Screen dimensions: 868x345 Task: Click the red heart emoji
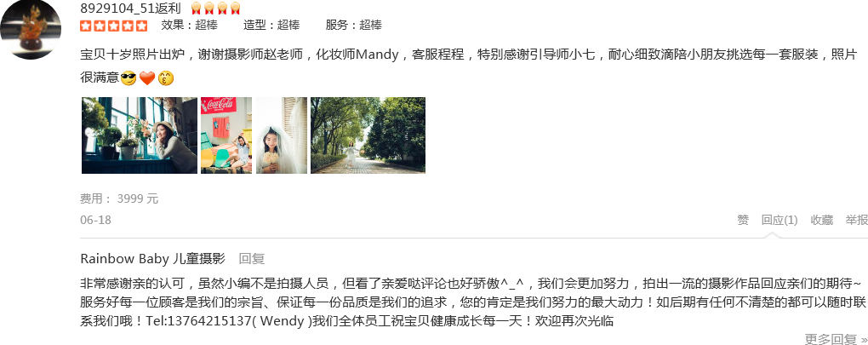(x=146, y=78)
